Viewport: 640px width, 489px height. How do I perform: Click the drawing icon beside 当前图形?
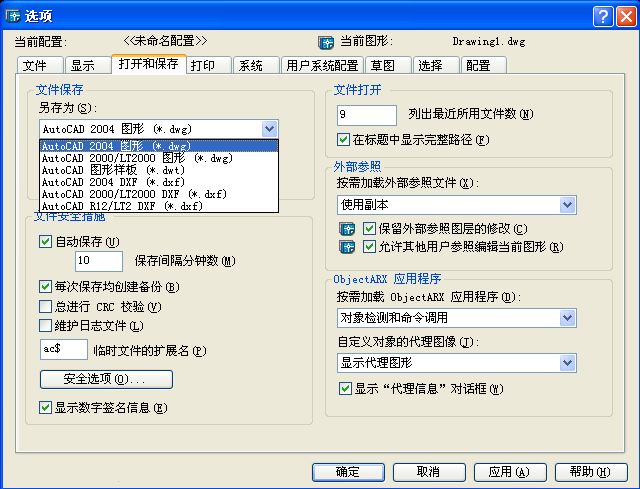(x=326, y=42)
